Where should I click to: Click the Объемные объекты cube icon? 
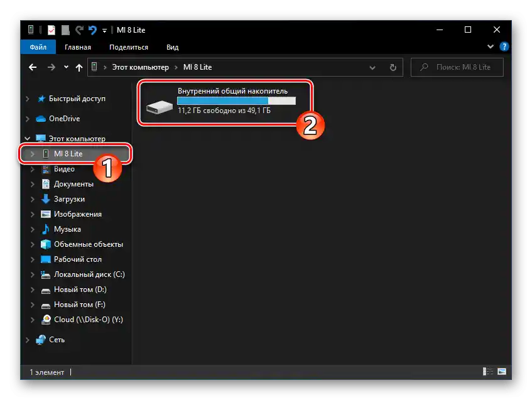coord(45,244)
